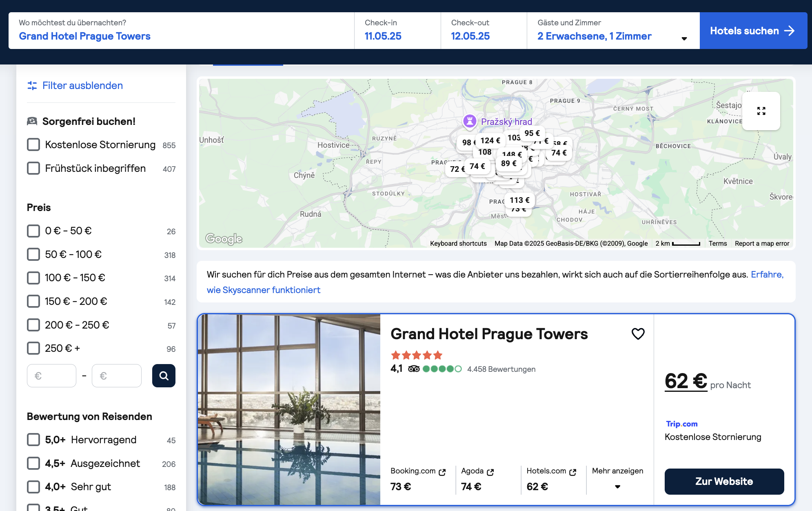Screen dimensions: 812x511
Task: Select Agoda 74 € offer
Action: click(x=478, y=478)
